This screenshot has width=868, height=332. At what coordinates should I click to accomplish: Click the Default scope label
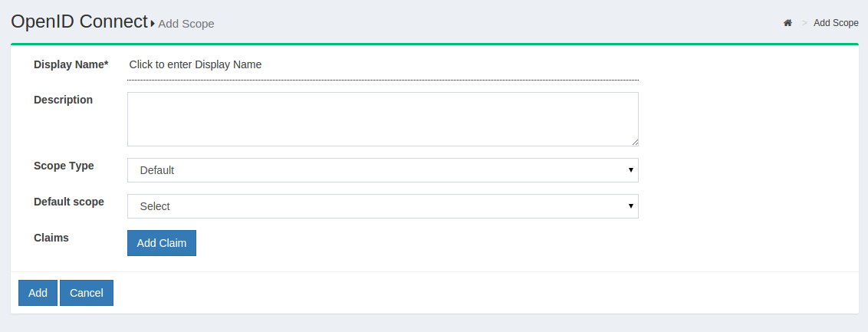pos(69,202)
